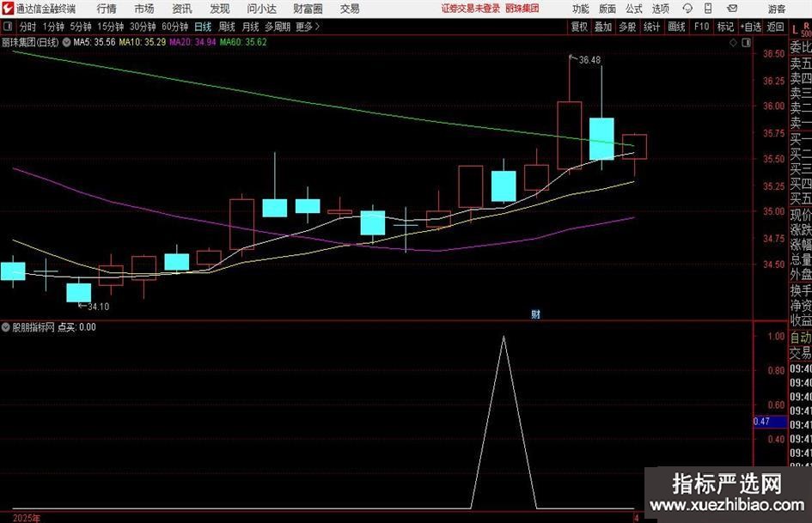Screen dimensions: 812x523
Task: Open the 版面 menu
Action: pos(607,9)
